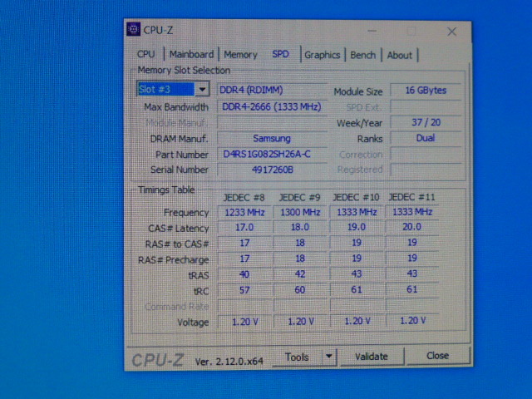Click the DDR4 (RDIMM) memory type field

click(272, 90)
